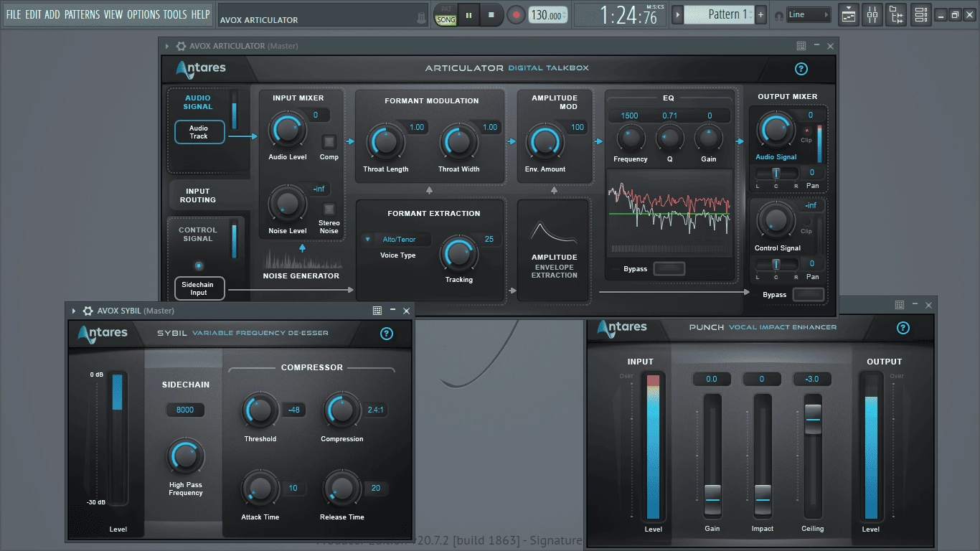Image resolution: width=980 pixels, height=551 pixels.
Task: Add new pattern with plus button
Action: [761, 14]
